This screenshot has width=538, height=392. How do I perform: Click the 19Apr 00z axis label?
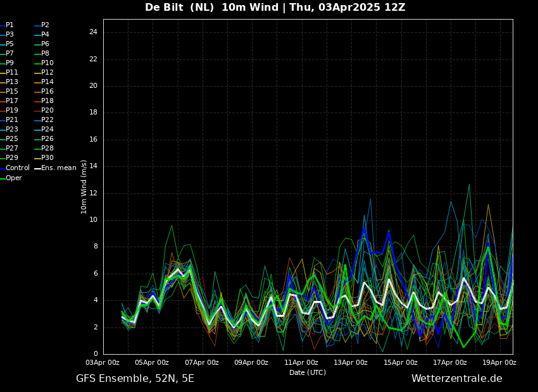click(x=500, y=362)
